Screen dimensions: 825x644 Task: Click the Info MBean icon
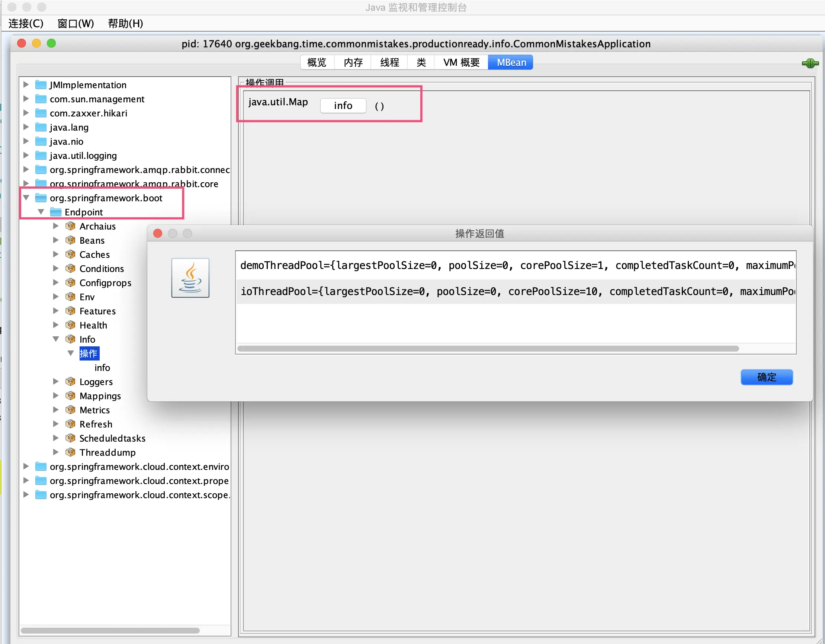[70, 339]
